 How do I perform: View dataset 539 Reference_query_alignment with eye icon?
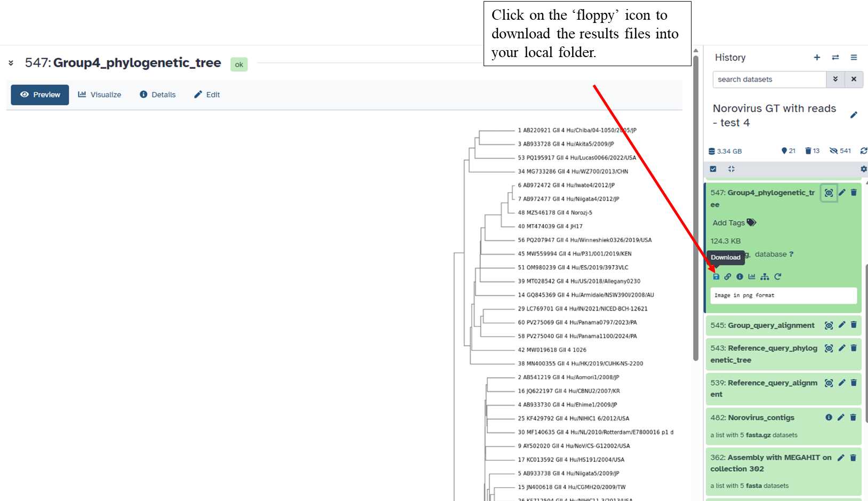(829, 383)
